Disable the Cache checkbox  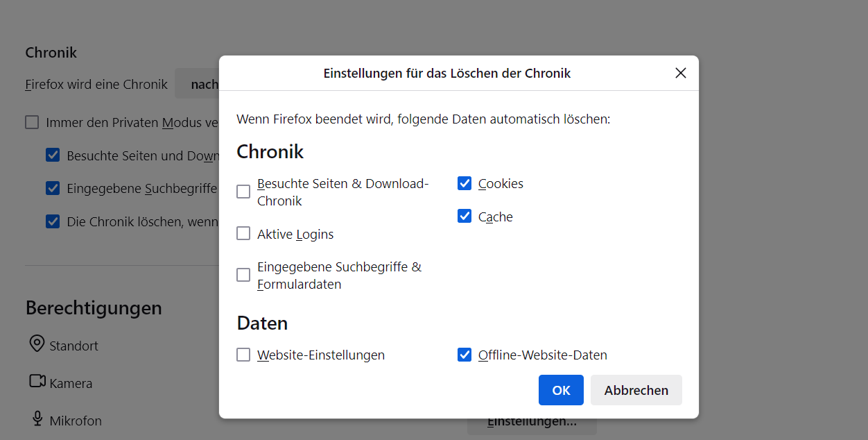(x=465, y=217)
